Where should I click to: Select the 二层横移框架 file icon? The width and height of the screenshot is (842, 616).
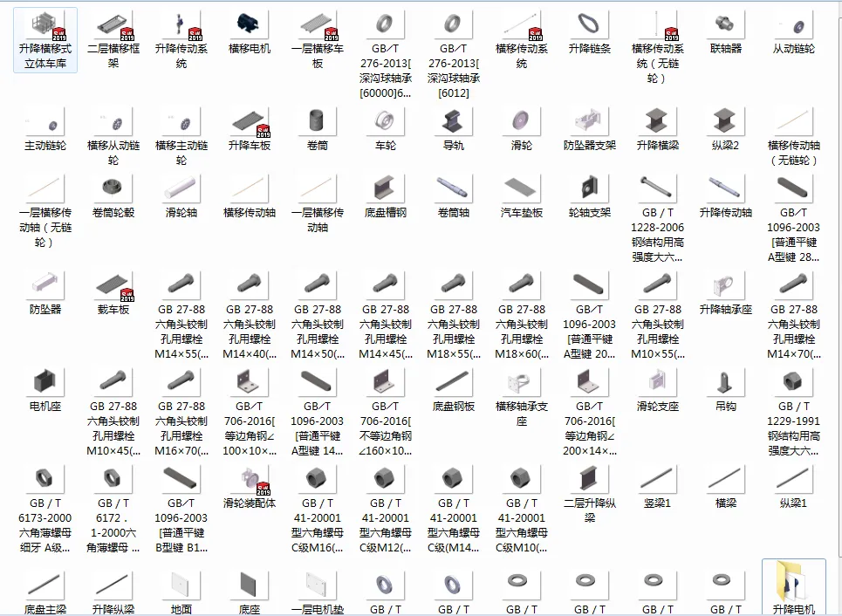pos(113,25)
